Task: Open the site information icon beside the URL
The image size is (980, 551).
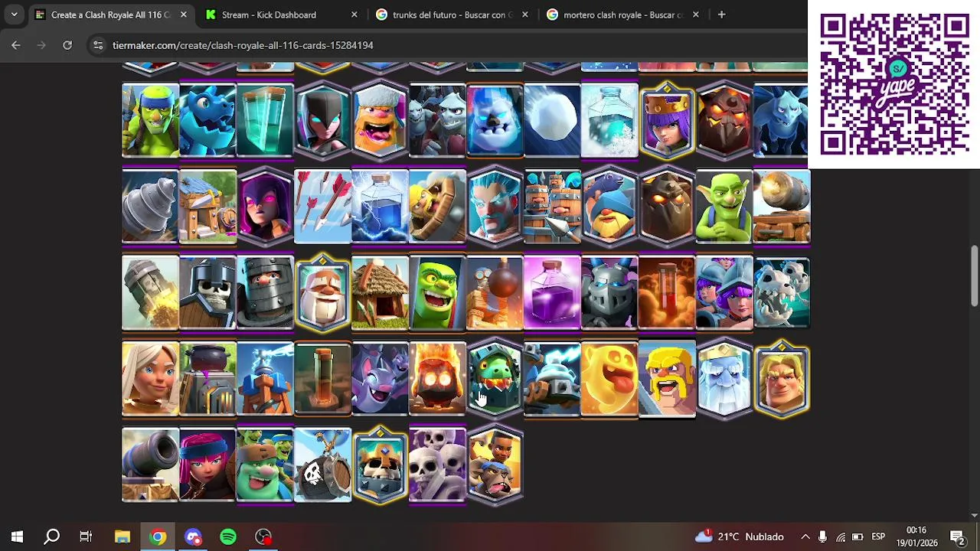Action: click(x=98, y=45)
